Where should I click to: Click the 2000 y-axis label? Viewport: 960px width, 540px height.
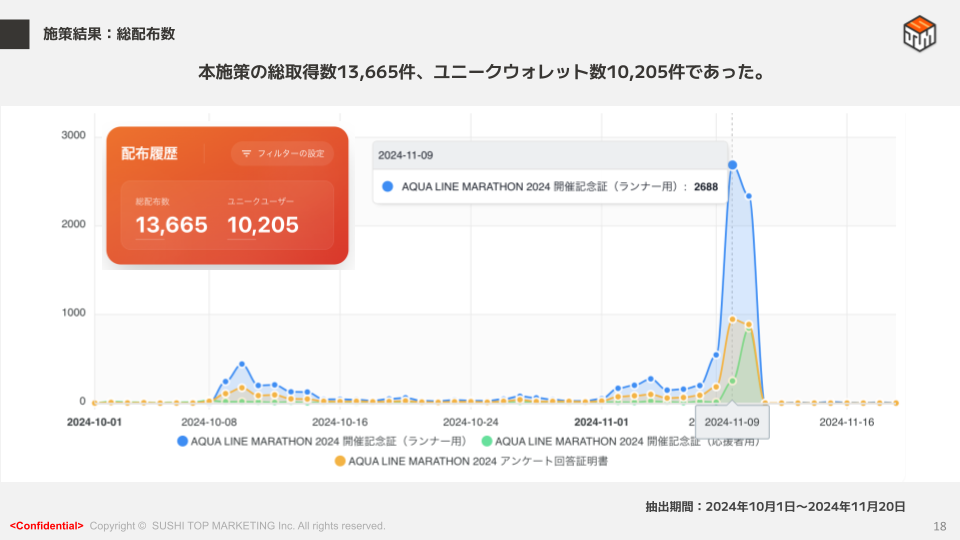click(73, 224)
